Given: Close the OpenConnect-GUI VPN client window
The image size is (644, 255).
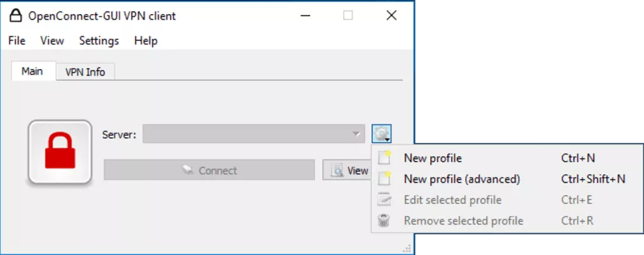Looking at the screenshot, I should point(391,16).
